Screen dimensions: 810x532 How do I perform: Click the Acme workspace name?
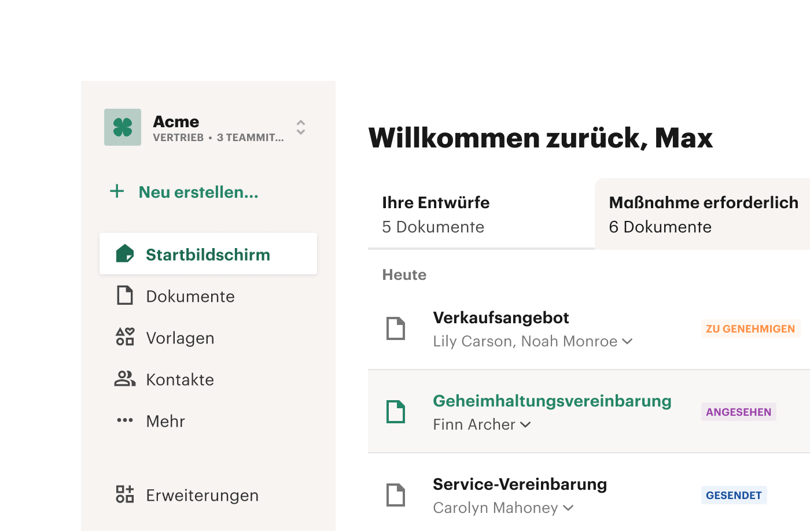[176, 121]
